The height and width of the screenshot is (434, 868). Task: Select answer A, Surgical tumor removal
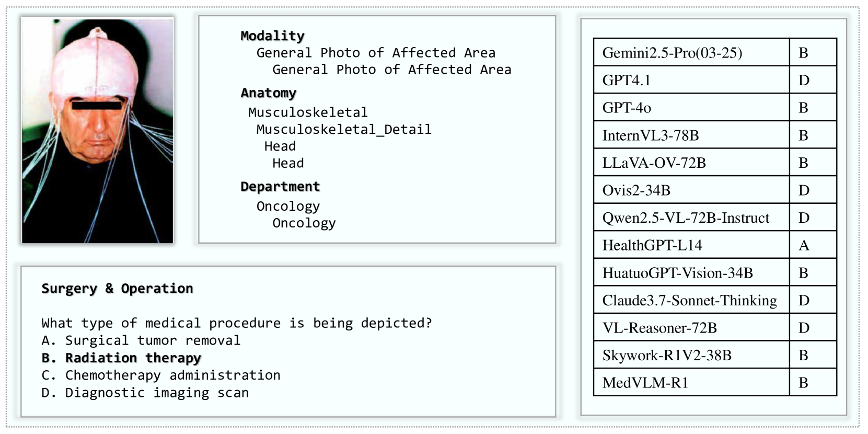pos(141,340)
